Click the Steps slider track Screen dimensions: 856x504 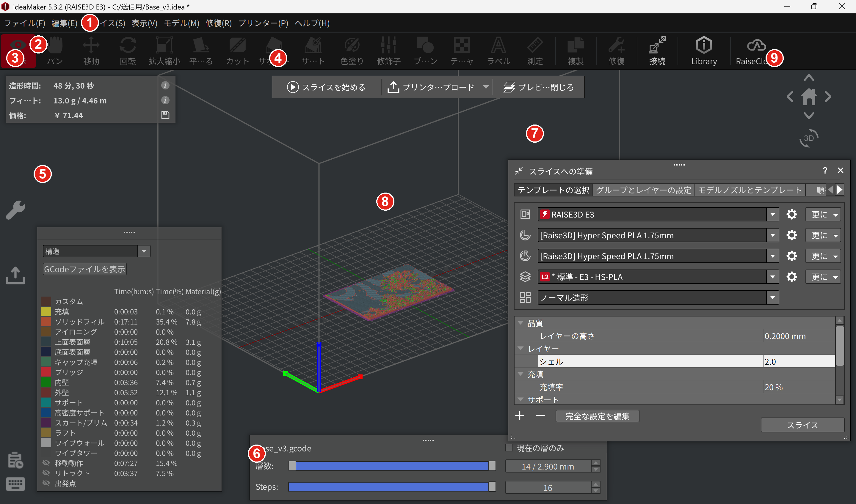392,487
